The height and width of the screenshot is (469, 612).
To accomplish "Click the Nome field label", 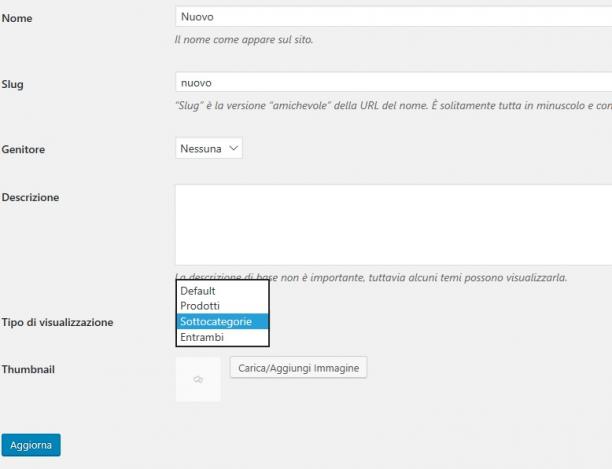I will [17, 18].
